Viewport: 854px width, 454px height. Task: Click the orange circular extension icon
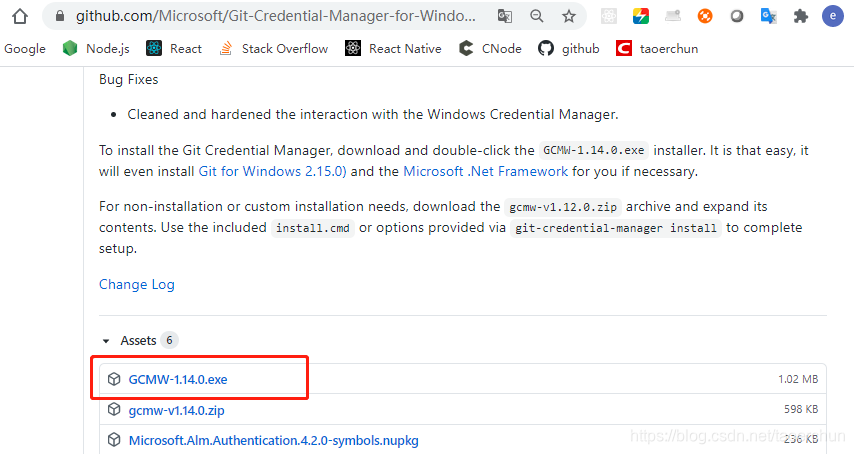pos(705,16)
